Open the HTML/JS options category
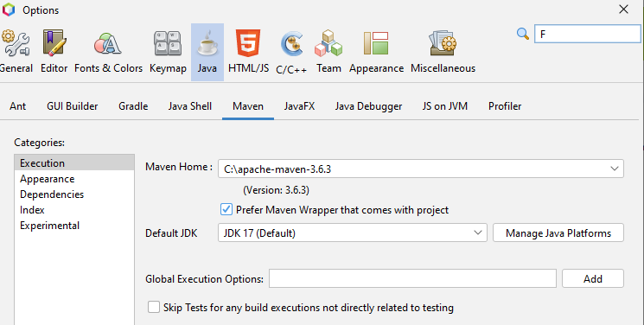This screenshot has width=644, height=325. [248, 52]
